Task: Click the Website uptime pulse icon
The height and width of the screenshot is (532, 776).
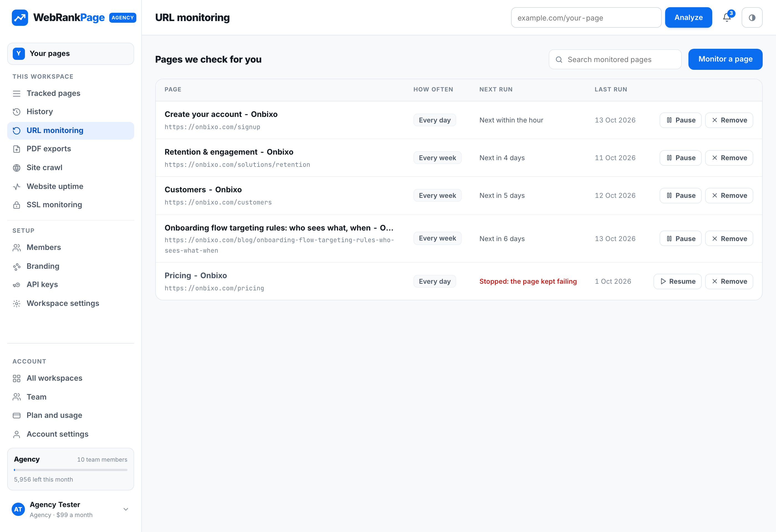Action: (x=17, y=186)
